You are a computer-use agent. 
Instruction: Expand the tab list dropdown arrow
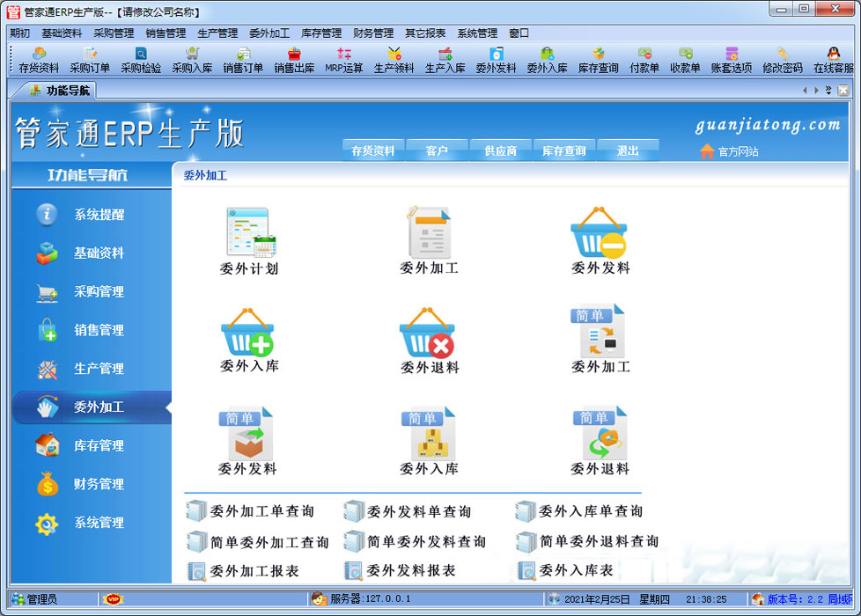(x=828, y=90)
